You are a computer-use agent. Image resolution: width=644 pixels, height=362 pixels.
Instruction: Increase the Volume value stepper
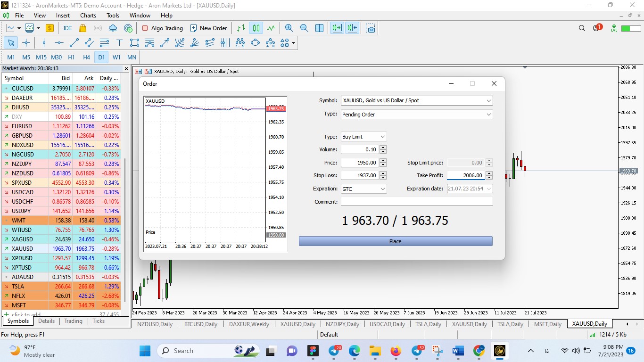383,148
